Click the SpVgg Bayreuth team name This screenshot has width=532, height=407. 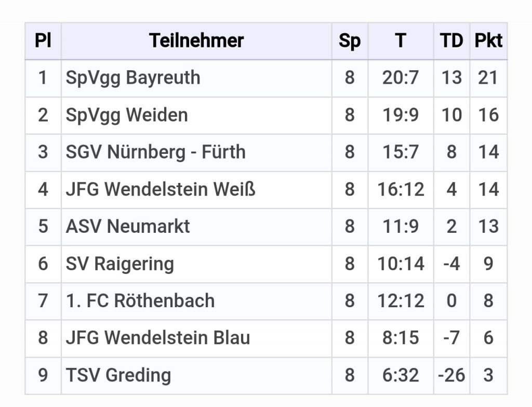pos(133,78)
